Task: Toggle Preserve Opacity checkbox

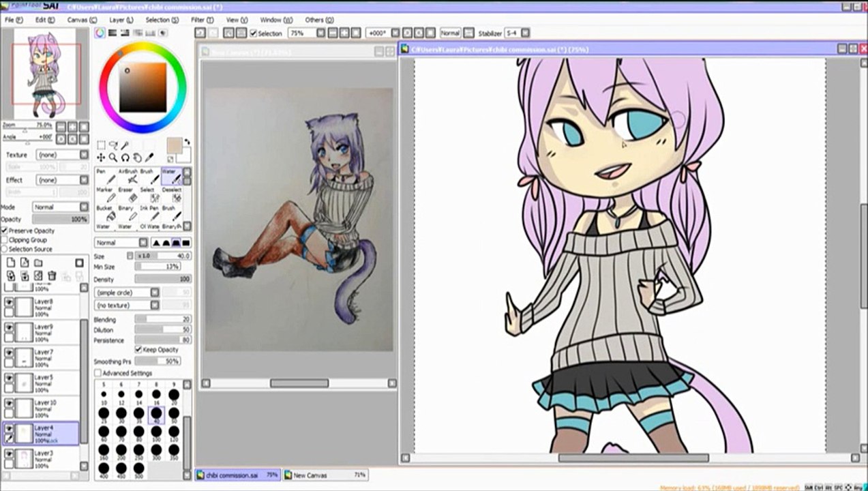Action: pos(5,231)
